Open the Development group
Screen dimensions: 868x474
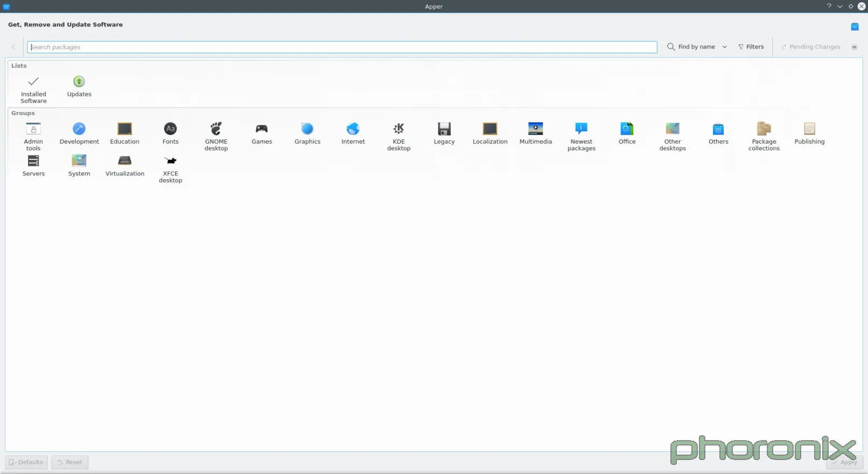pyautogui.click(x=79, y=133)
